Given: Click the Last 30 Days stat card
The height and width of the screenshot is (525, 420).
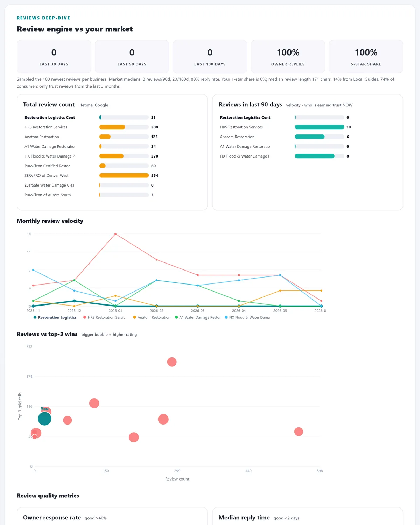Looking at the screenshot, I should pos(54,56).
